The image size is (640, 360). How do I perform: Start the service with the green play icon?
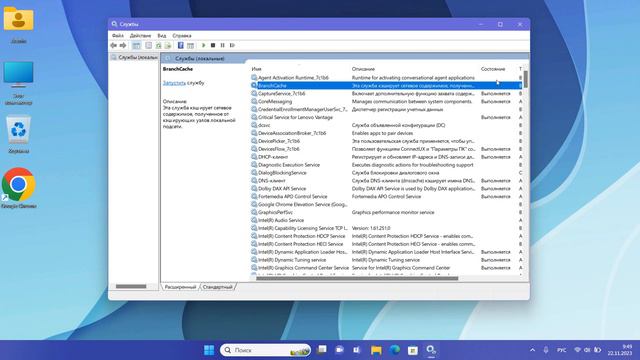[x=203, y=45]
